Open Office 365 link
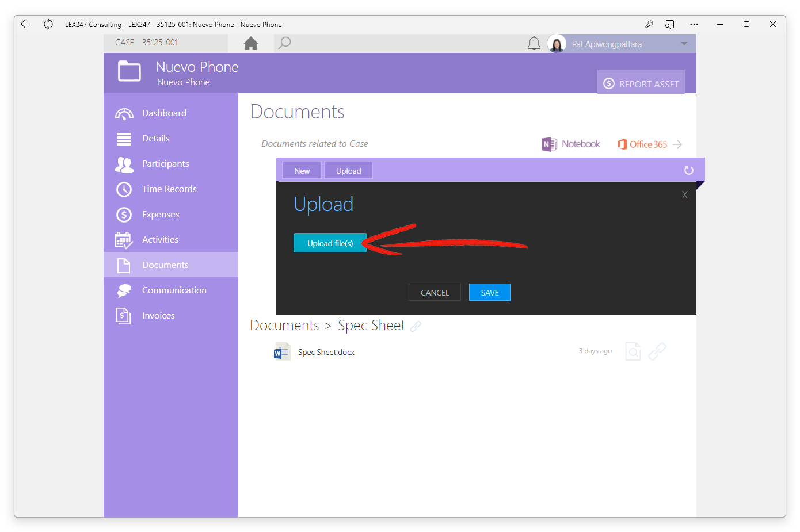 pos(649,144)
